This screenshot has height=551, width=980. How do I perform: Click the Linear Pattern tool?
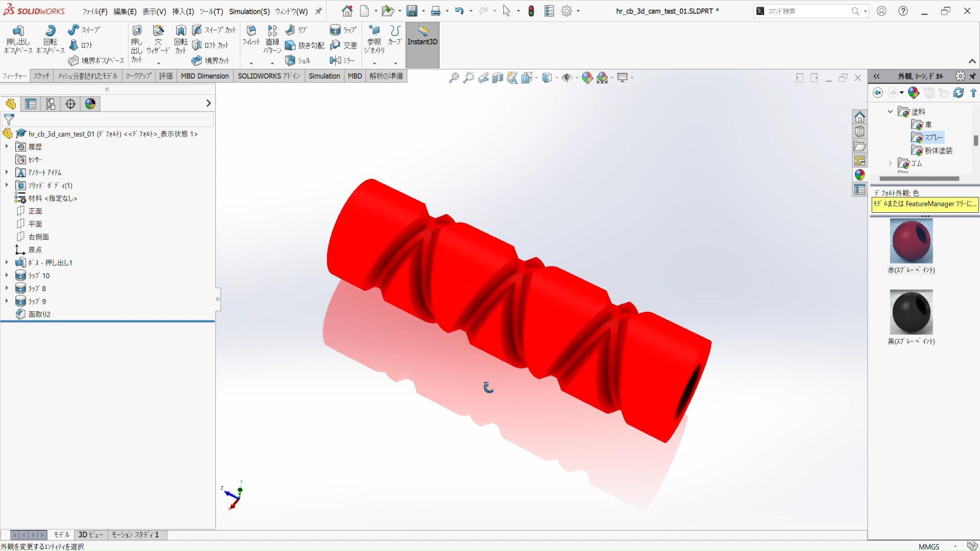[272, 40]
